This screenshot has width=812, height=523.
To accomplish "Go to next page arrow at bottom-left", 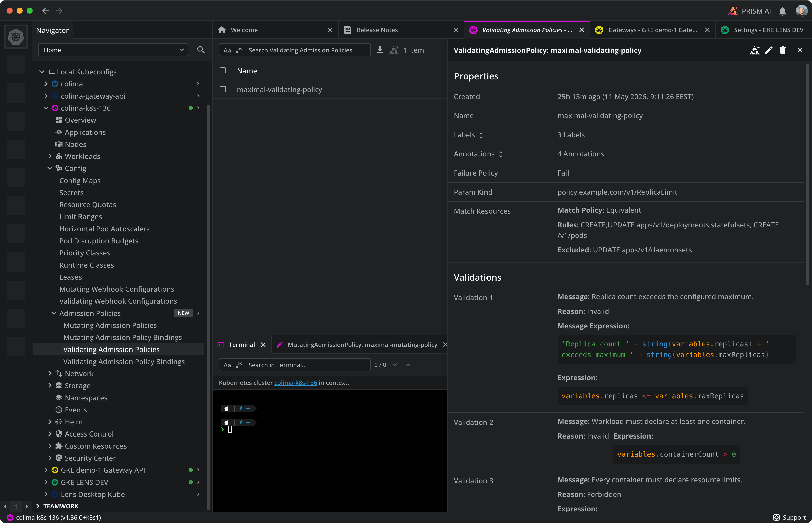I will (x=26, y=506).
